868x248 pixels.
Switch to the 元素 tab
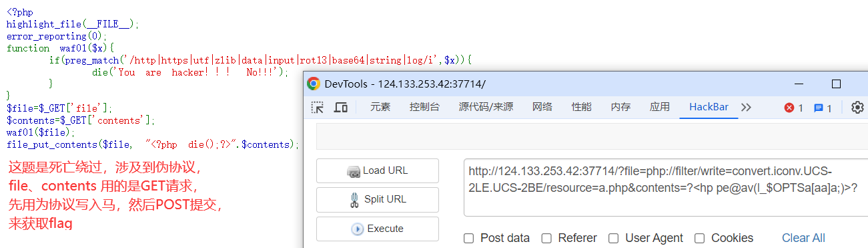380,107
